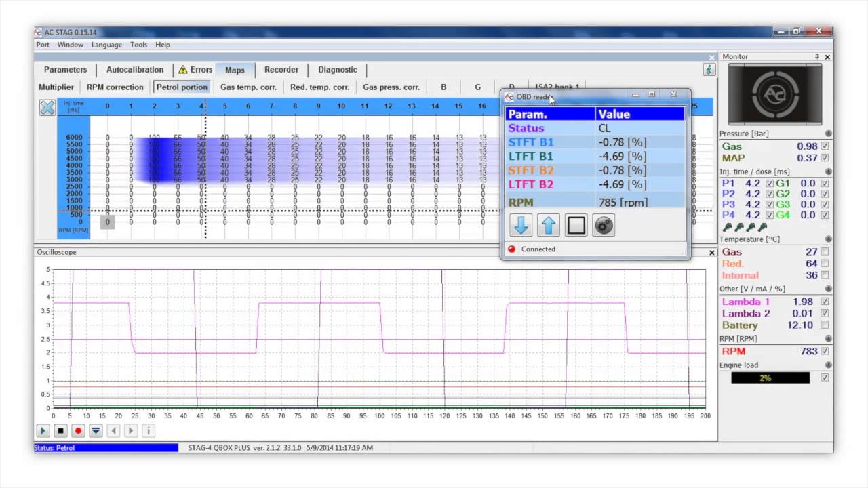
Task: Toggle the MAP checkbox
Action: click(x=825, y=158)
